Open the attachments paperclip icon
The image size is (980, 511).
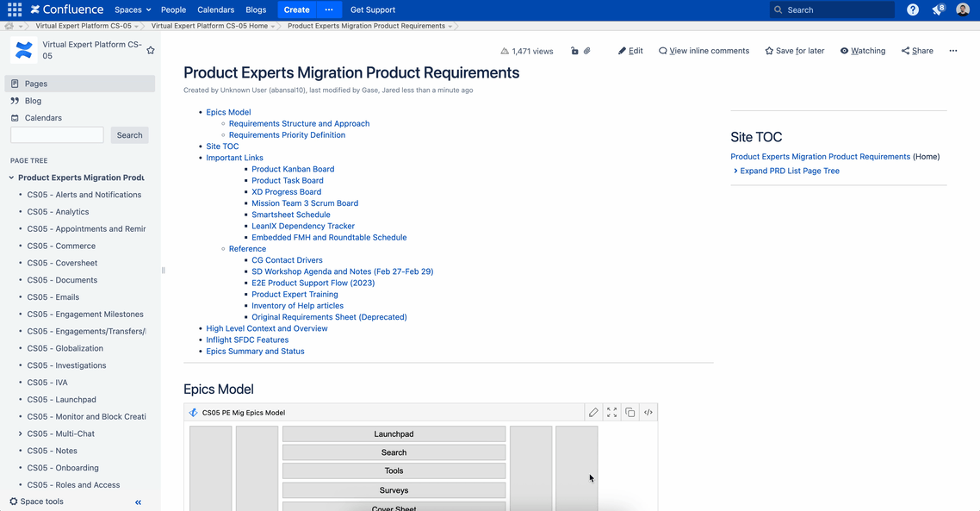click(x=586, y=51)
